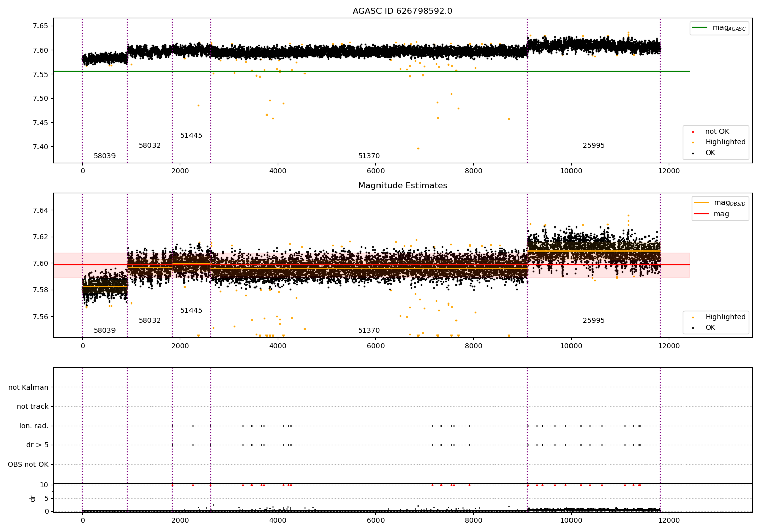Click the 2000 x-axis tick in bottom plot

(x=180, y=520)
